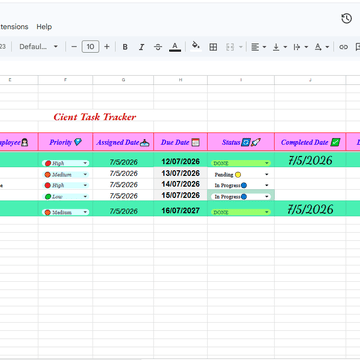Open version history clock icon
This screenshot has width=360, height=360.
coord(347,19)
